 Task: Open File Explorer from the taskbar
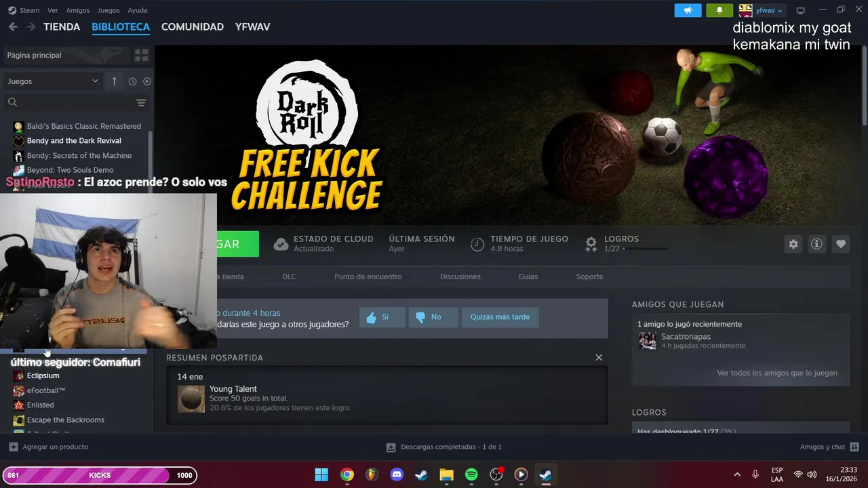pyautogui.click(x=446, y=474)
